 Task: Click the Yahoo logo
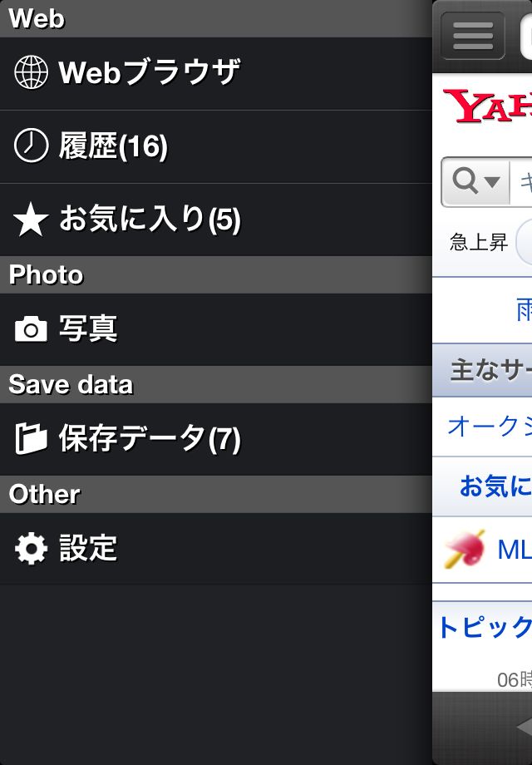pyautogui.click(x=487, y=106)
